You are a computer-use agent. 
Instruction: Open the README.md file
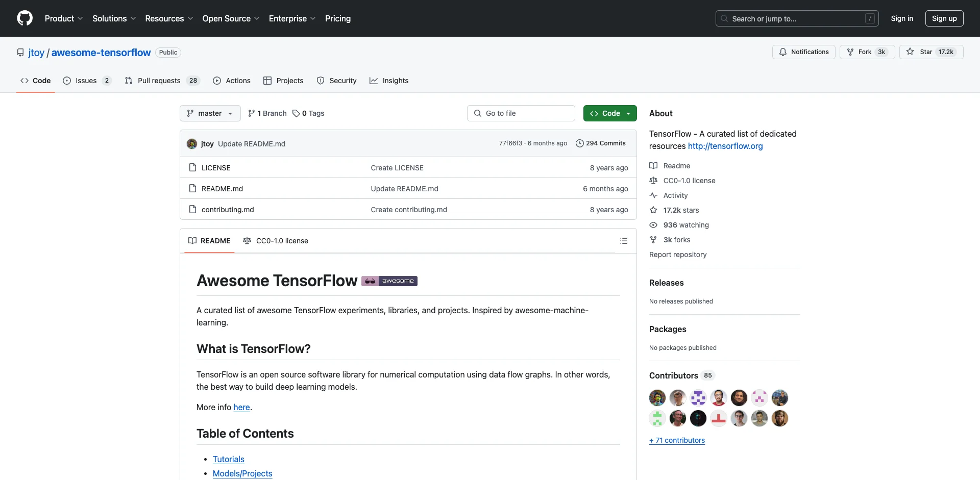click(222, 189)
